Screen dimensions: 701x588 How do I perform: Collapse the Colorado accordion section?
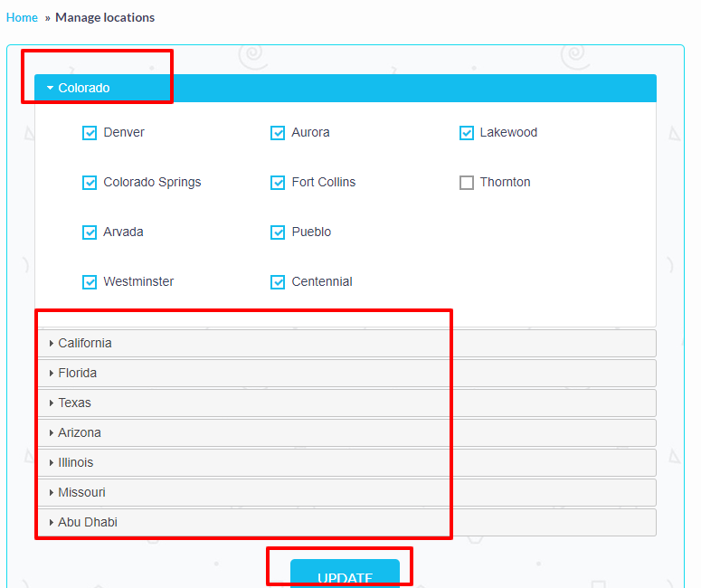[84, 88]
